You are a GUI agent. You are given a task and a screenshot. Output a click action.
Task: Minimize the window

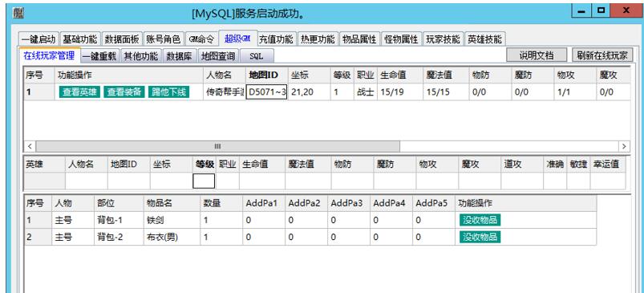(581, 11)
